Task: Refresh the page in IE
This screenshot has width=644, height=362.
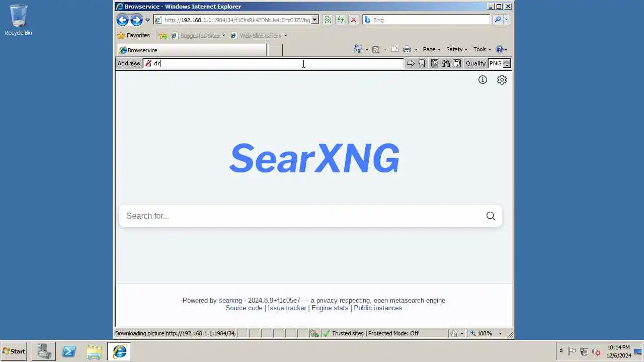Action: pyautogui.click(x=341, y=20)
